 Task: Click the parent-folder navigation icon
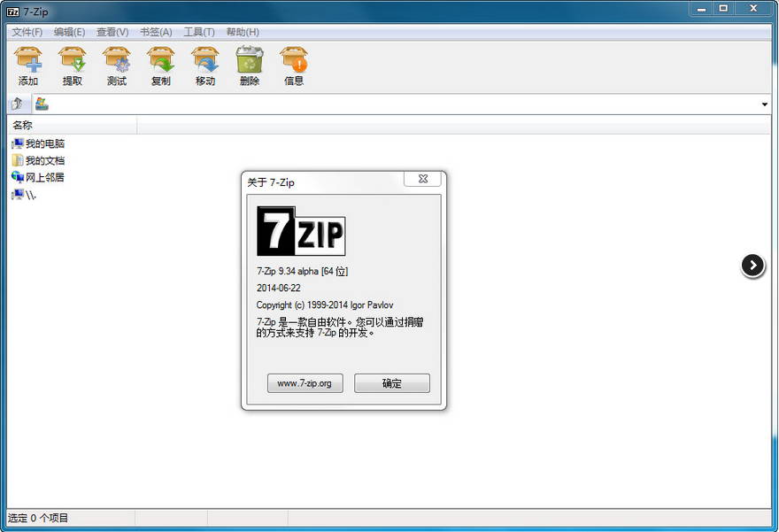coord(15,104)
